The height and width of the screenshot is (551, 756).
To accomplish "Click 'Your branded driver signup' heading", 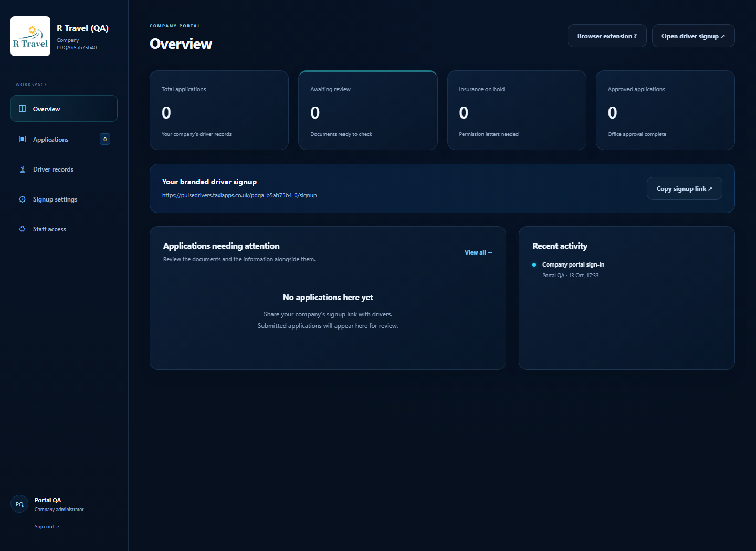I will point(209,182).
